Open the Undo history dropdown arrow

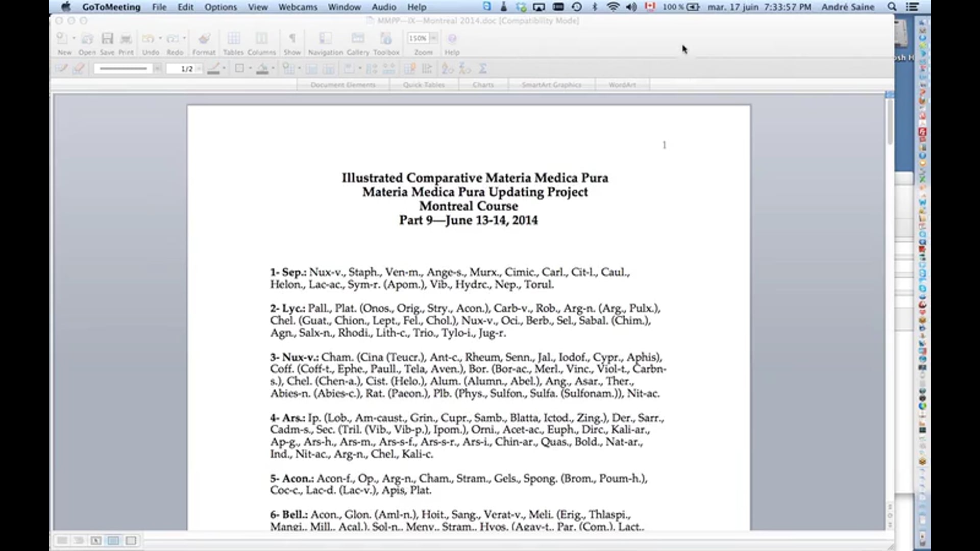click(160, 38)
